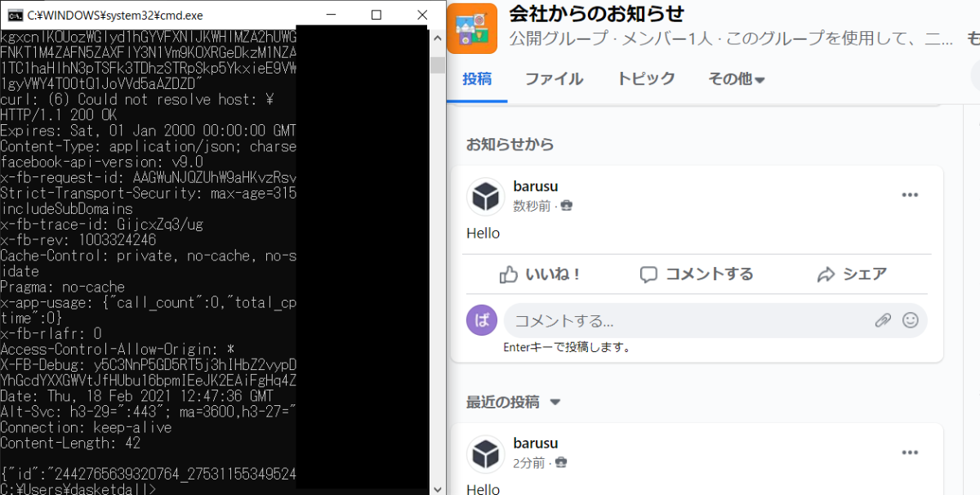Click the 2分前 timestamp link
This screenshot has height=495, width=980.
[528, 464]
